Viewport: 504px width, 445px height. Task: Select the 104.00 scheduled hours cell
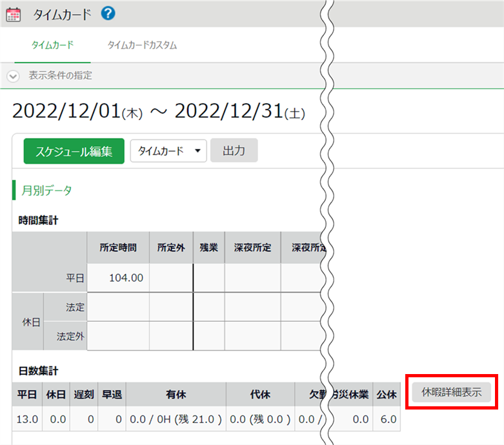pyautogui.click(x=118, y=277)
